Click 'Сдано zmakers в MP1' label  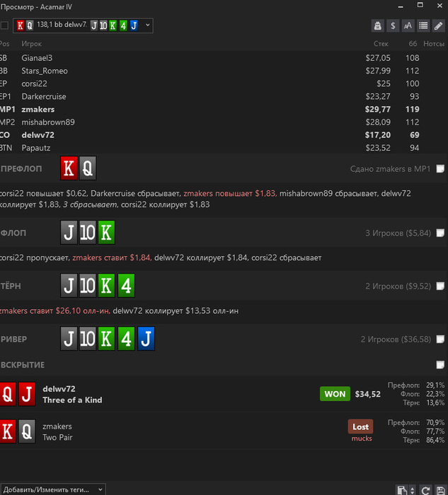pyautogui.click(x=390, y=169)
